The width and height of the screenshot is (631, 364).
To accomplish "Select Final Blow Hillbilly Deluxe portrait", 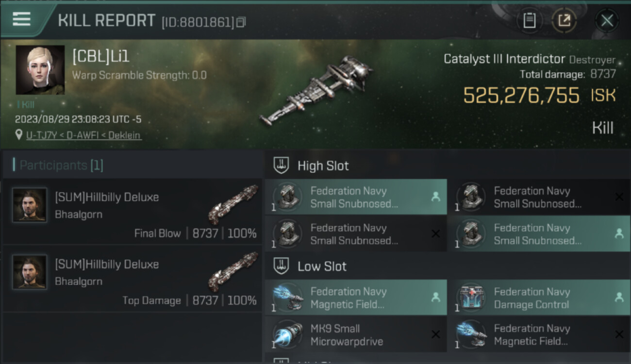I will click(30, 205).
